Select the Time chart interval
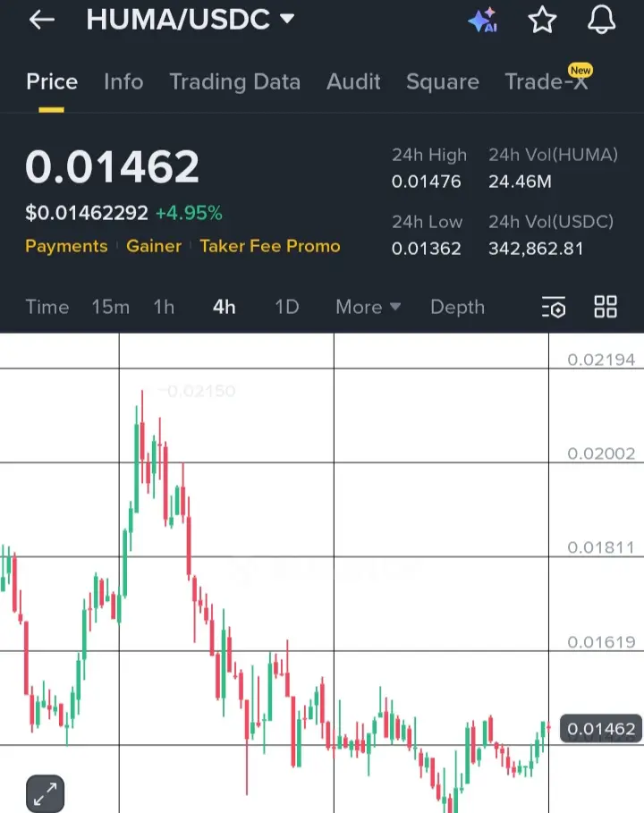The height and width of the screenshot is (813, 644). [47, 307]
